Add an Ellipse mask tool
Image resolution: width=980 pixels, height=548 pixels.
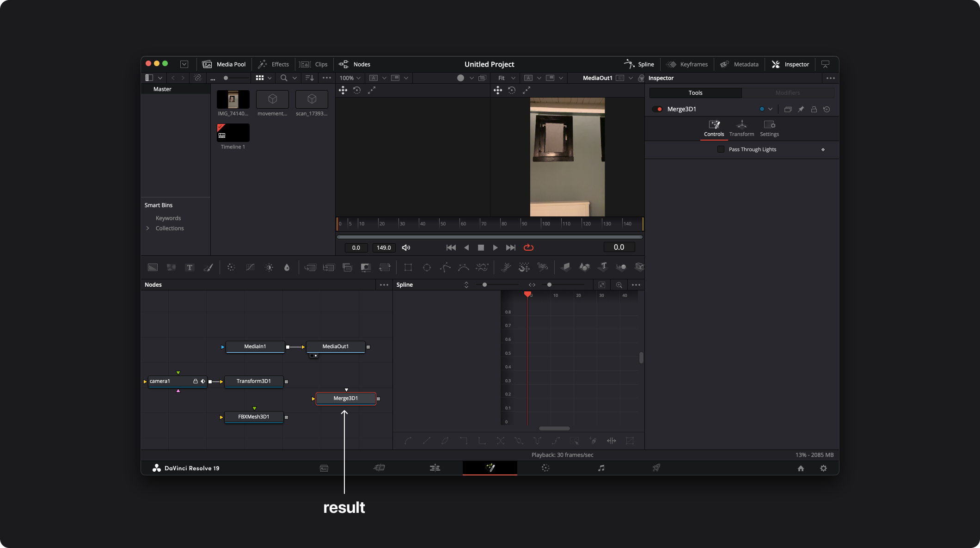pyautogui.click(x=427, y=267)
